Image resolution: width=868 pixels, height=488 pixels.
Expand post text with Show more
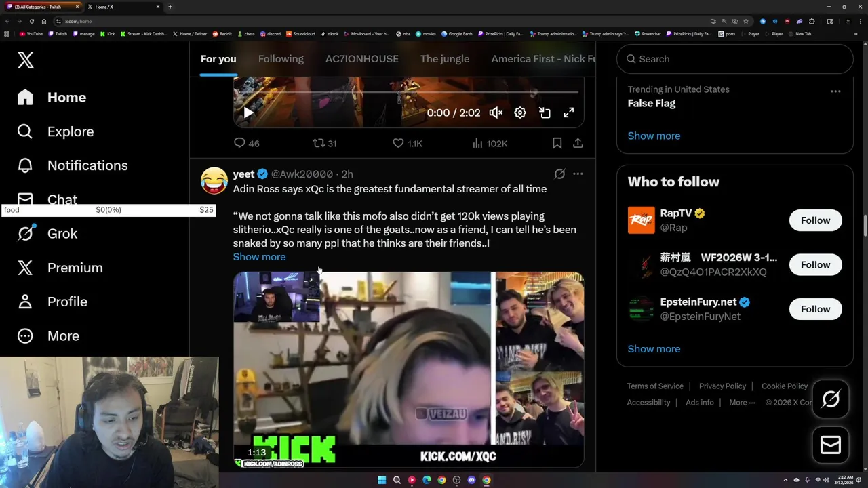click(259, 257)
